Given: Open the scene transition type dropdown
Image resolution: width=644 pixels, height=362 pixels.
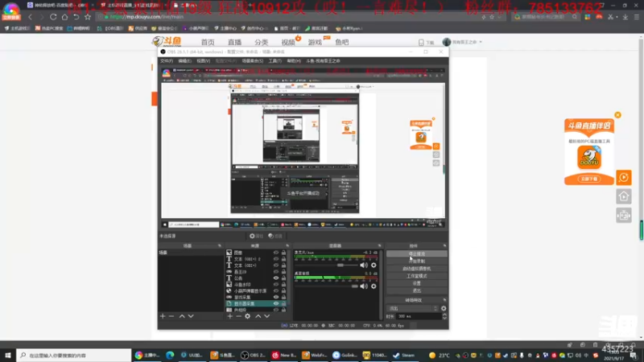Looking at the screenshot, I should 413,308.
